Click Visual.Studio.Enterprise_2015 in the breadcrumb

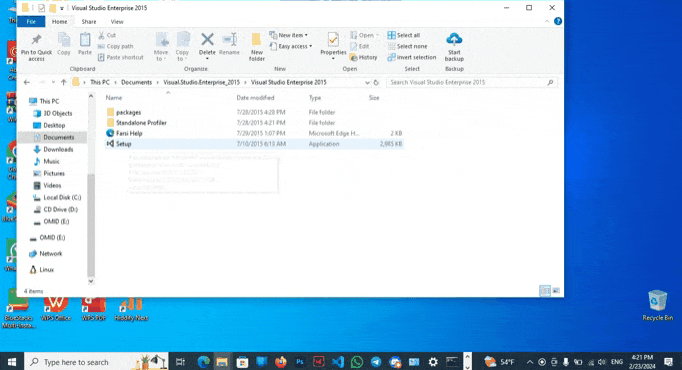pos(201,82)
